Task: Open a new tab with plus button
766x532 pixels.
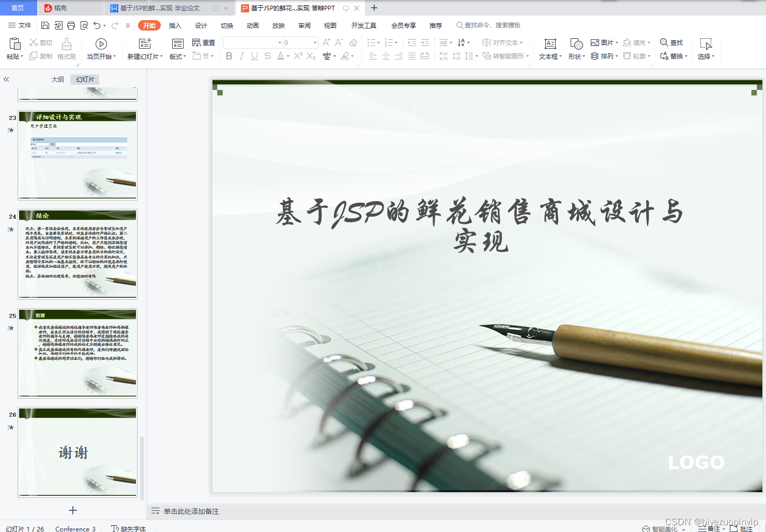Action: [374, 8]
